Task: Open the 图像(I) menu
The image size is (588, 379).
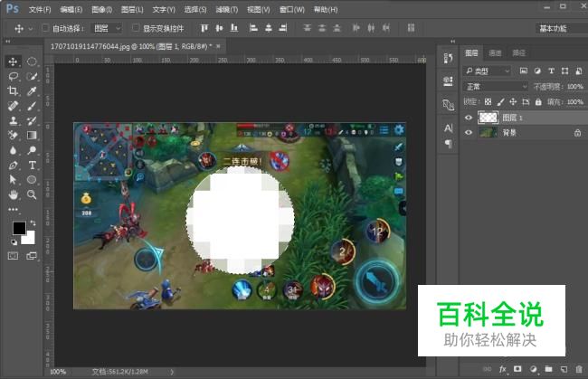Action: (101, 10)
